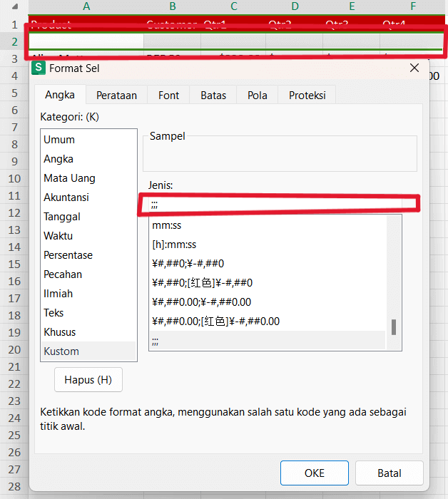Click the format list scrollbar thumb
Viewport: 448px width, 499px height.
pyautogui.click(x=394, y=327)
